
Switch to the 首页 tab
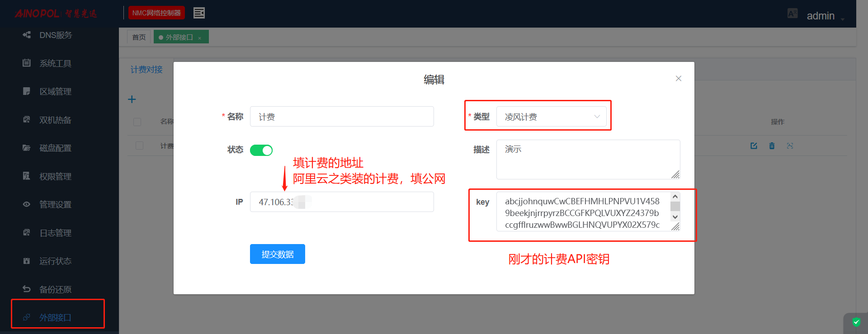pyautogui.click(x=139, y=37)
